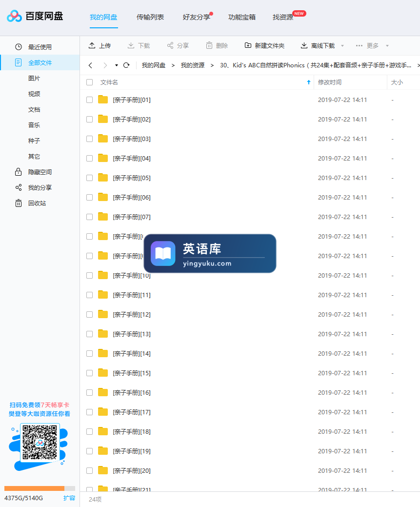Viewport: 420px width, 507px height.
Task: Check the box for [亲子手册][01]
Action: [x=90, y=100]
